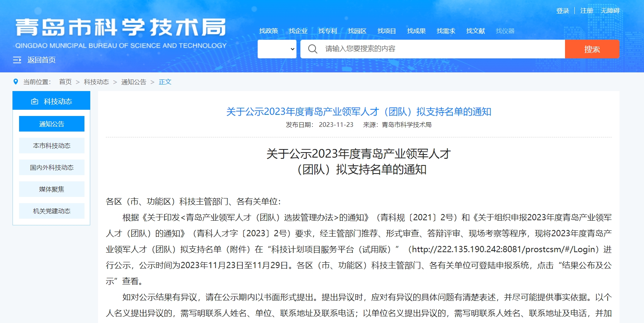Click the menu icon beside 返回首页
The width and height of the screenshot is (644, 323).
pos(17,60)
